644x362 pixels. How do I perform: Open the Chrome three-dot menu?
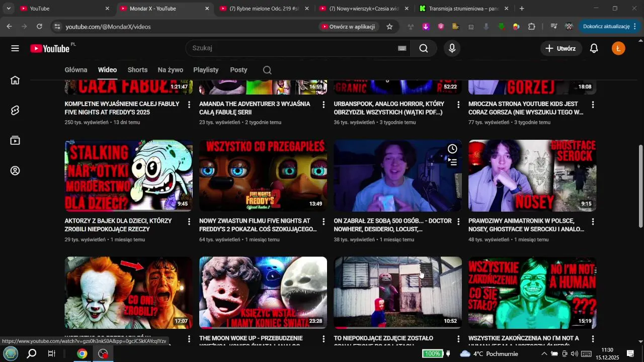coord(635,27)
